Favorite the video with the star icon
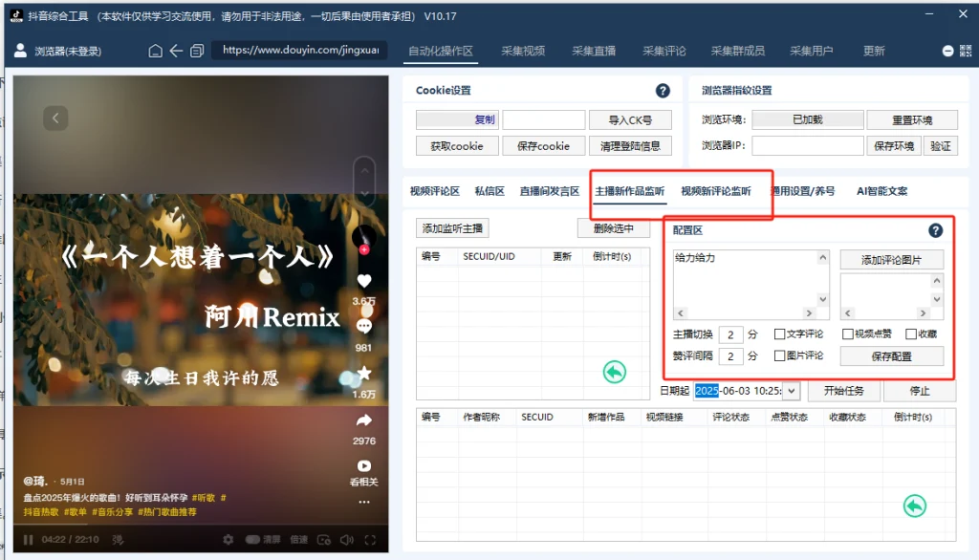Screen dimensions: 979x560 tap(364, 374)
